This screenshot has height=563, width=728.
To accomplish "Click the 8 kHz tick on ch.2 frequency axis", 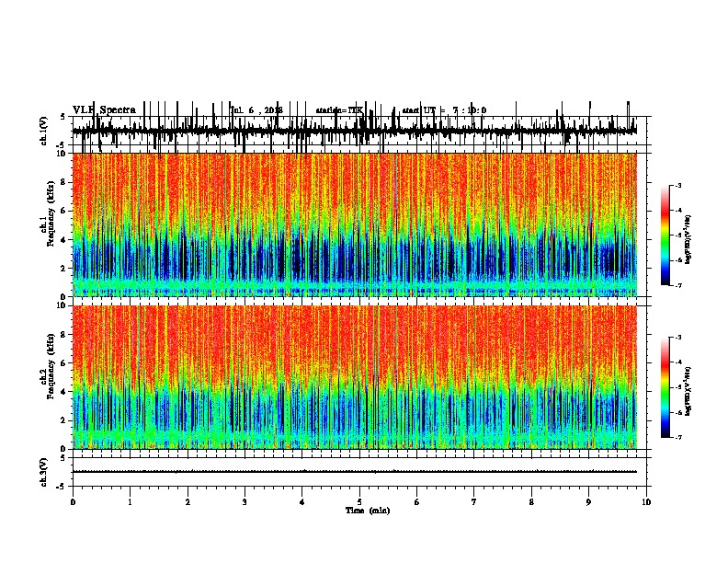I will pos(64,334).
